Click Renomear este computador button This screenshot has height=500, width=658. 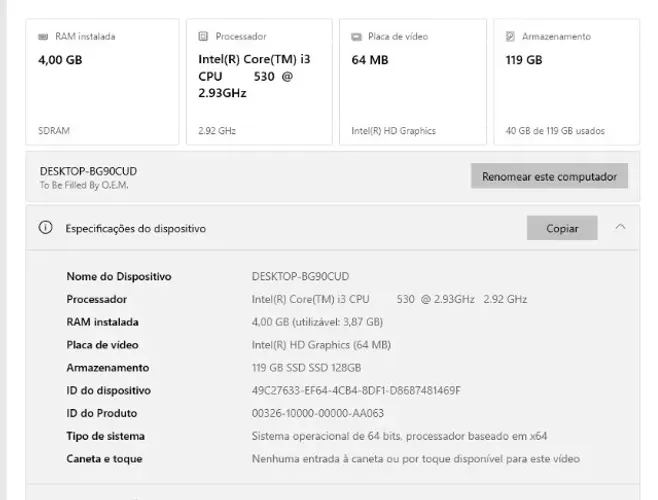pos(549,176)
